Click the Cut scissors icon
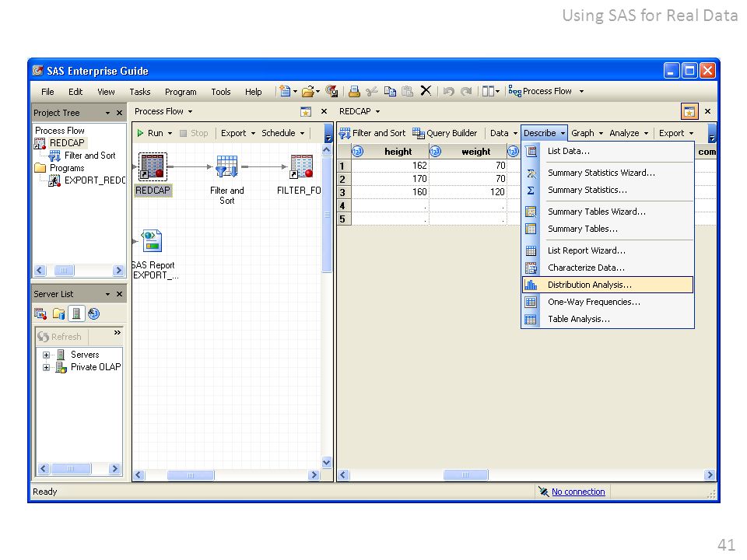Viewport: 747px width, 560px height. (x=372, y=91)
